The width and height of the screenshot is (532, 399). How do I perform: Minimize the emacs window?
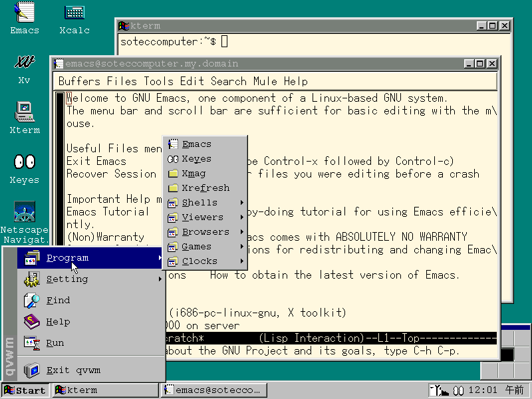pos(469,63)
